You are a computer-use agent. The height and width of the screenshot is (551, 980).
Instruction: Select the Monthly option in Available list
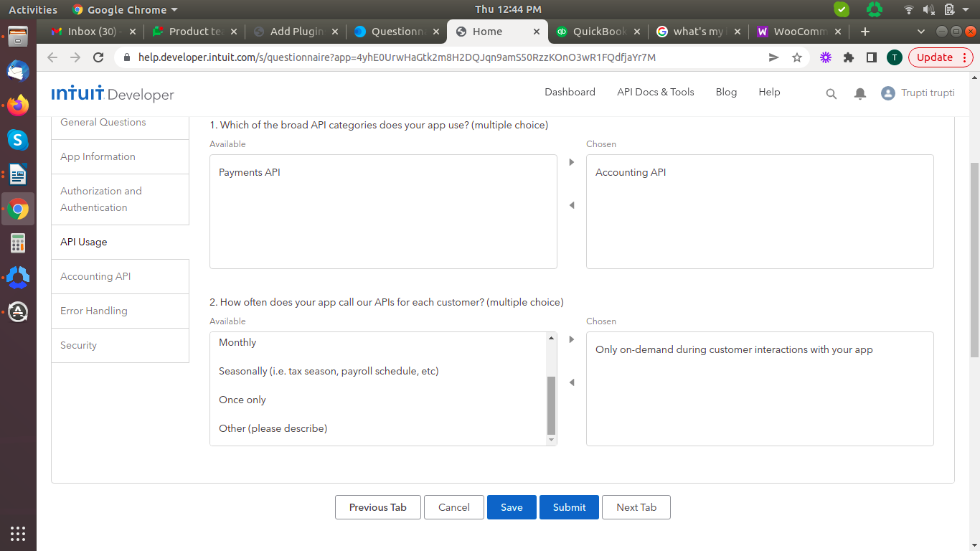237,342
